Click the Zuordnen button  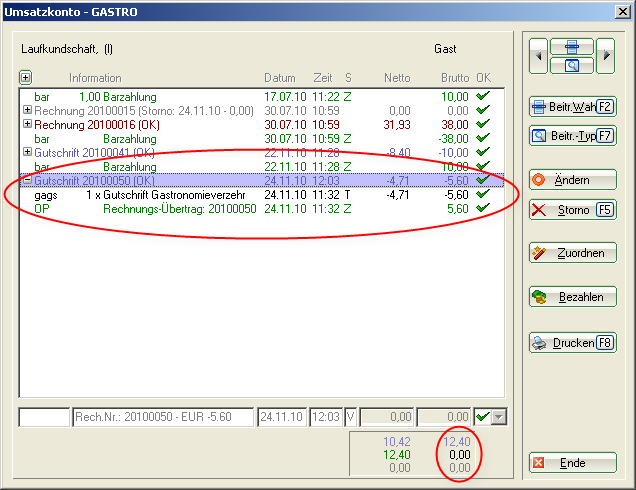573,253
